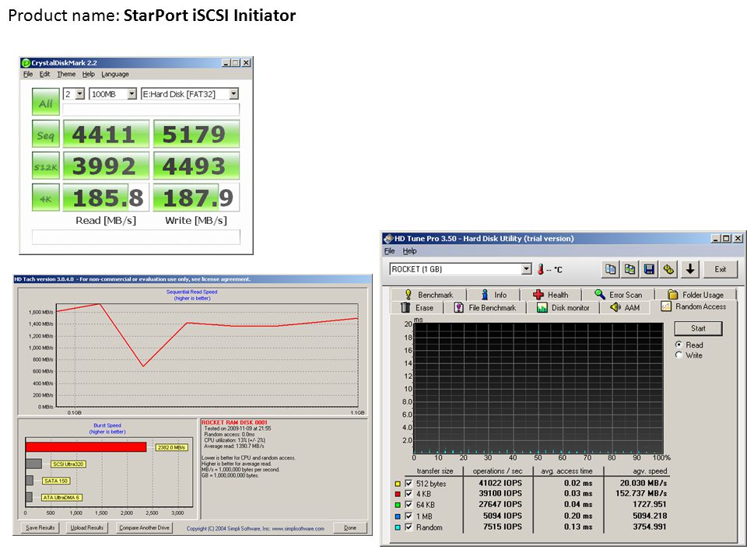The image size is (747, 560).
Task: Open the www.simplisoftware.com link
Action: click(298, 529)
